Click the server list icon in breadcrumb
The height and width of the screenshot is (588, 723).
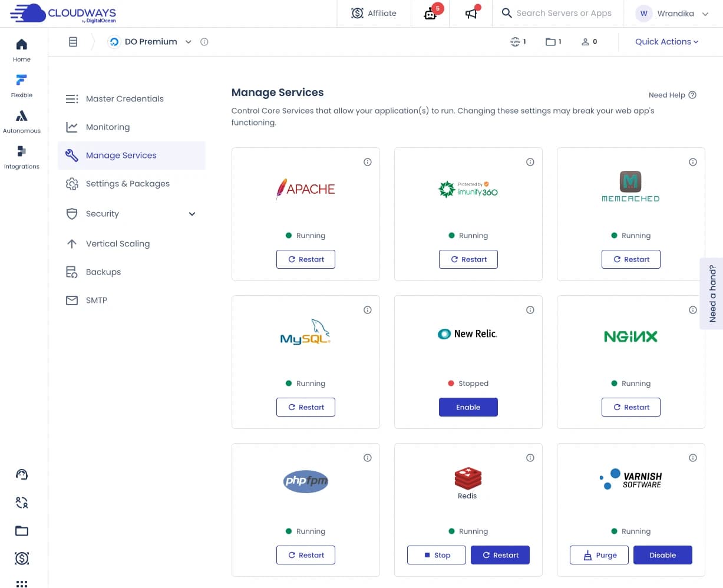coord(73,42)
